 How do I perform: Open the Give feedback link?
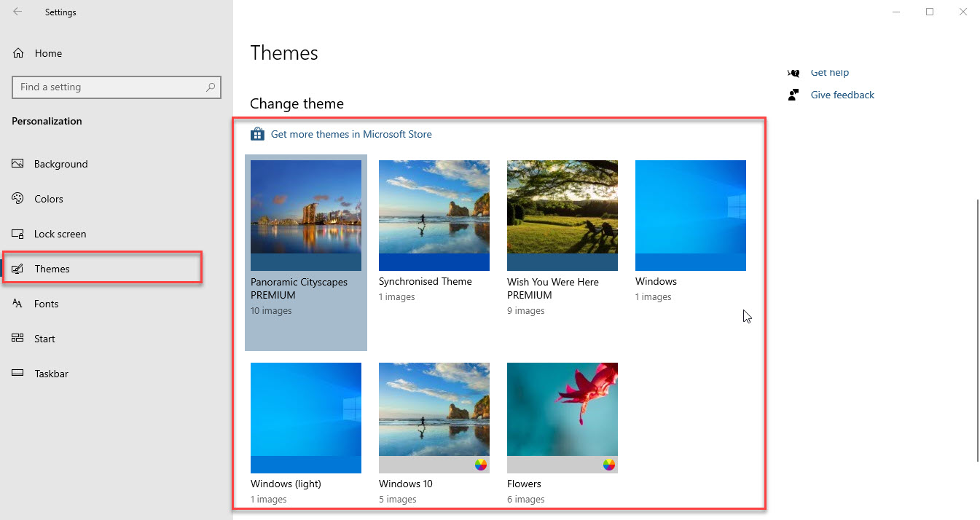(842, 95)
